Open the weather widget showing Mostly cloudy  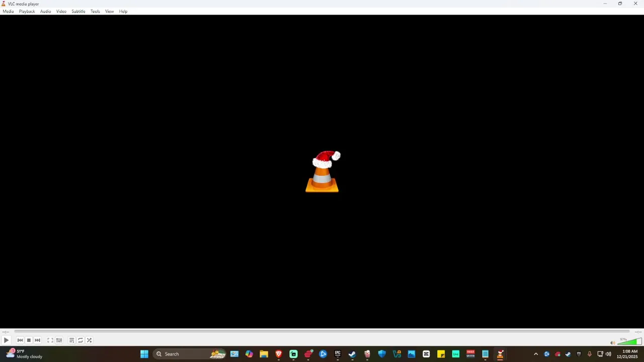24,354
